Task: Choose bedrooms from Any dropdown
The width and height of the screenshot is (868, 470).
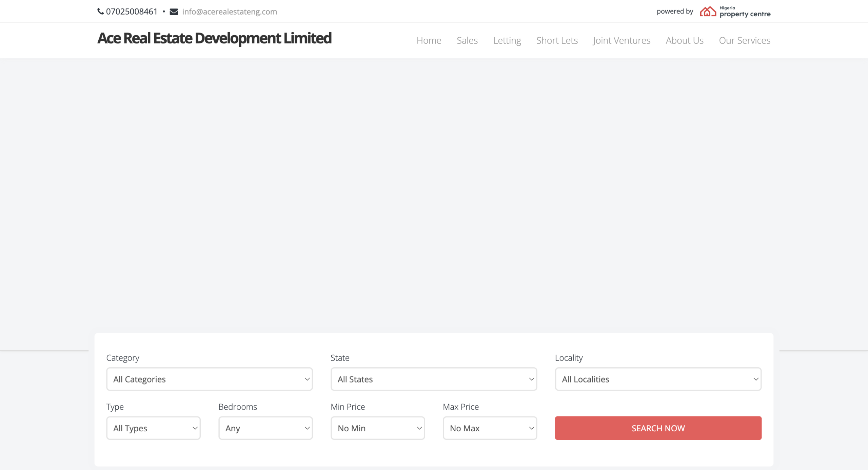Action: click(x=265, y=428)
